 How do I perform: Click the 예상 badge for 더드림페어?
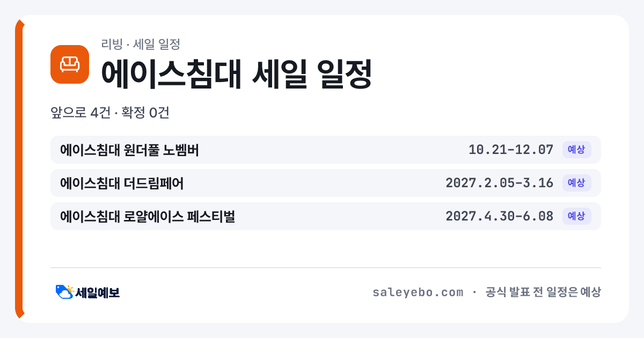point(576,183)
